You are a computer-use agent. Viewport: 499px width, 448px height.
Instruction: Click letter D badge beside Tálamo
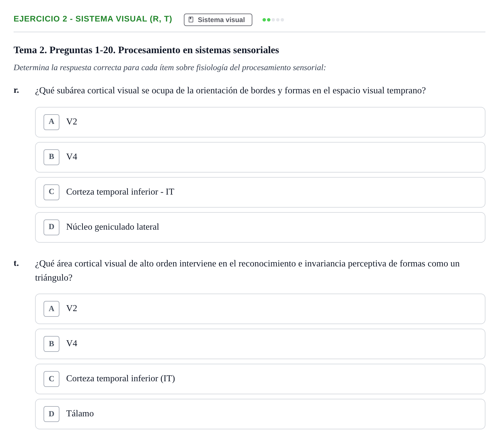point(51,414)
